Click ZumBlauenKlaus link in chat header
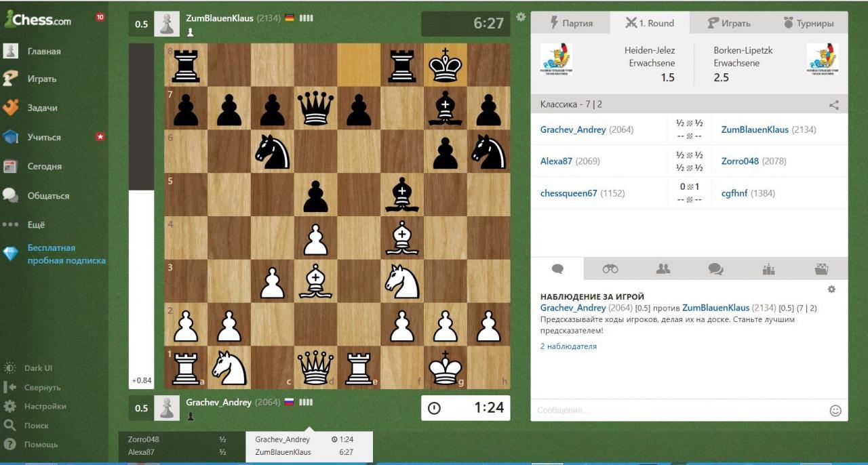Image resolution: width=868 pixels, height=465 pixels. [x=715, y=308]
